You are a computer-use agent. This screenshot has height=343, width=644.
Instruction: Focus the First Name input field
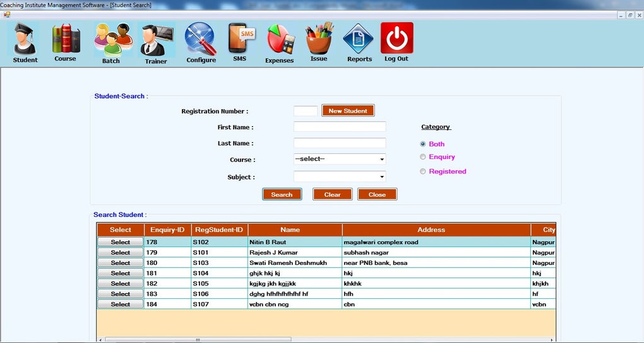click(340, 127)
